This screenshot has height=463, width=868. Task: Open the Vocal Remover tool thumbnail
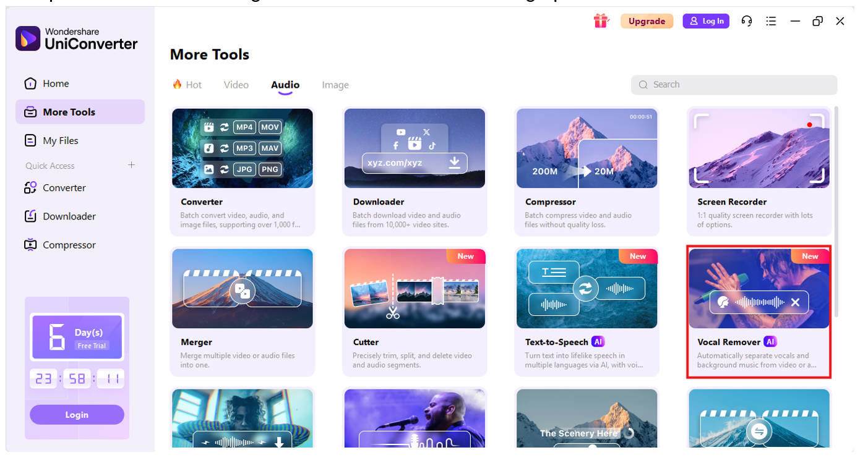pyautogui.click(x=759, y=289)
